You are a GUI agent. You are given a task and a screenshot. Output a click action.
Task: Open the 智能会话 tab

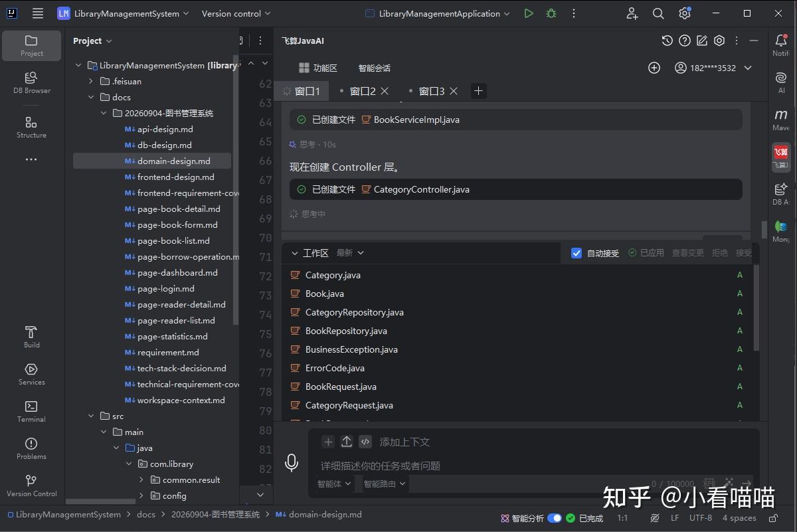coord(375,68)
